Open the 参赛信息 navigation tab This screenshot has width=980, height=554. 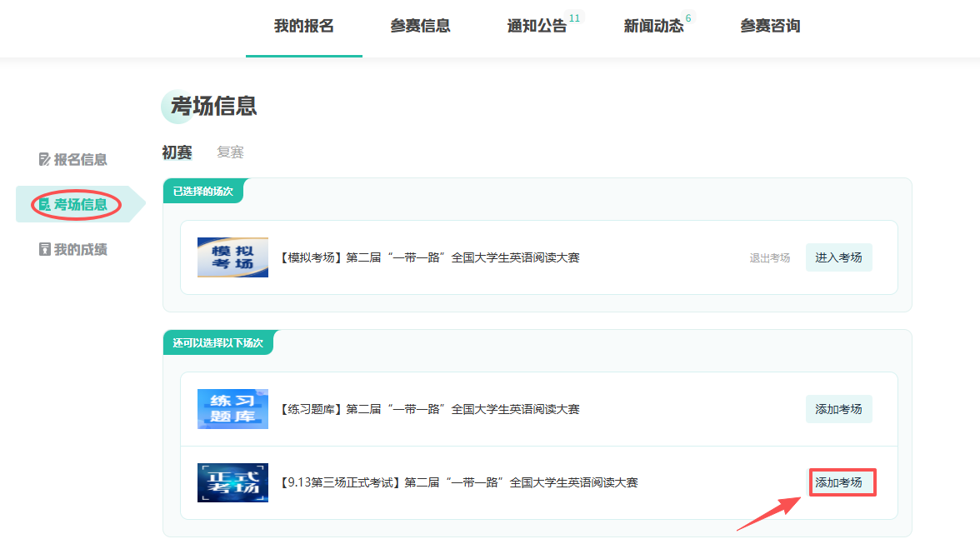[420, 26]
